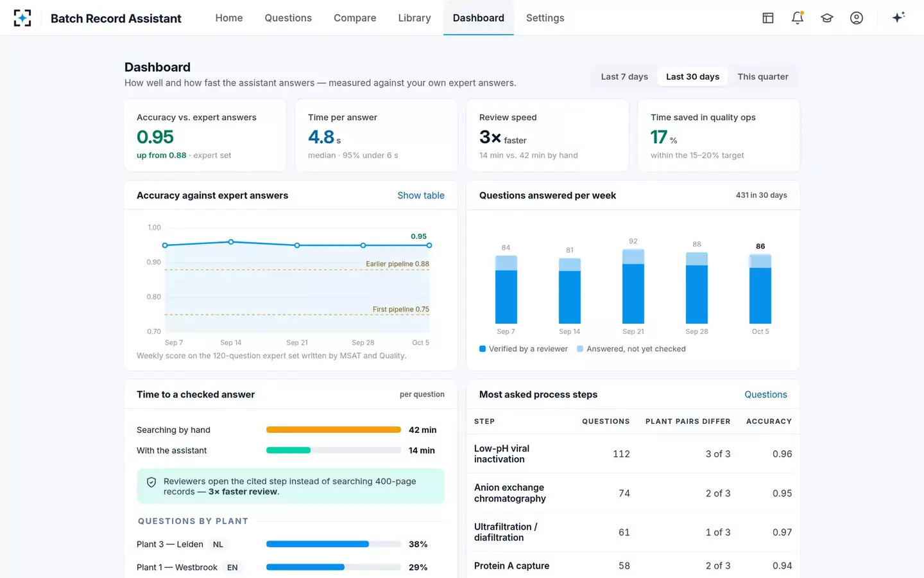924x578 pixels.
Task: Open the Library tab
Action: pyautogui.click(x=415, y=18)
